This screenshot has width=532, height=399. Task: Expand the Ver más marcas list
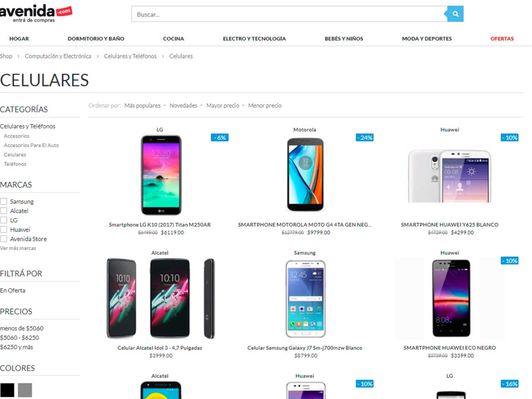[18, 248]
